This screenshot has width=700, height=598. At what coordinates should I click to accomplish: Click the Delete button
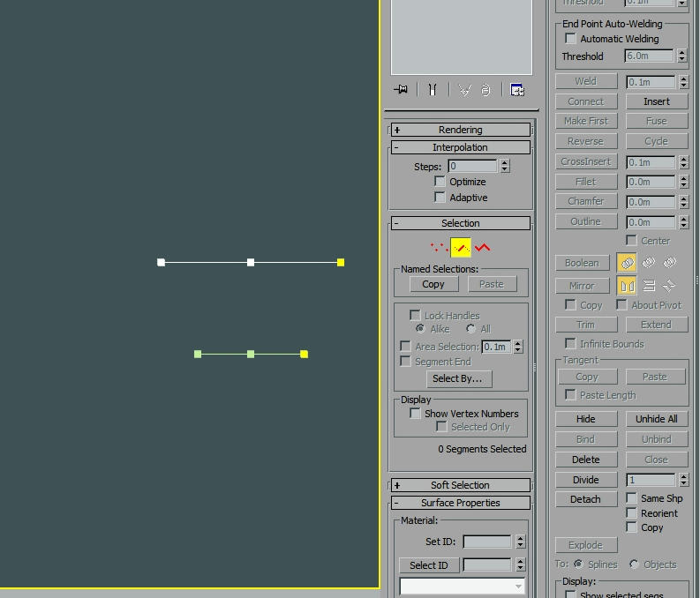(586, 460)
